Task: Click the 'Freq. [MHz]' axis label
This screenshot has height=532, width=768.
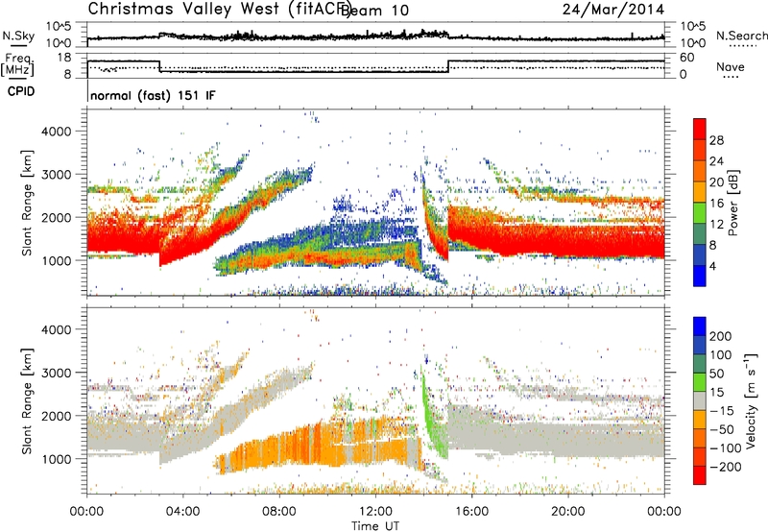Action: click(17, 65)
